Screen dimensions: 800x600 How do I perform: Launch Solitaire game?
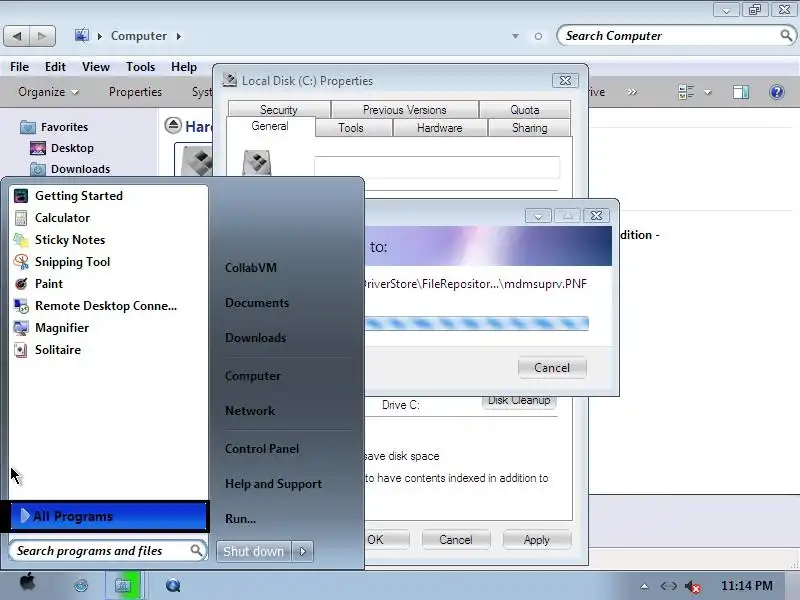tap(58, 349)
